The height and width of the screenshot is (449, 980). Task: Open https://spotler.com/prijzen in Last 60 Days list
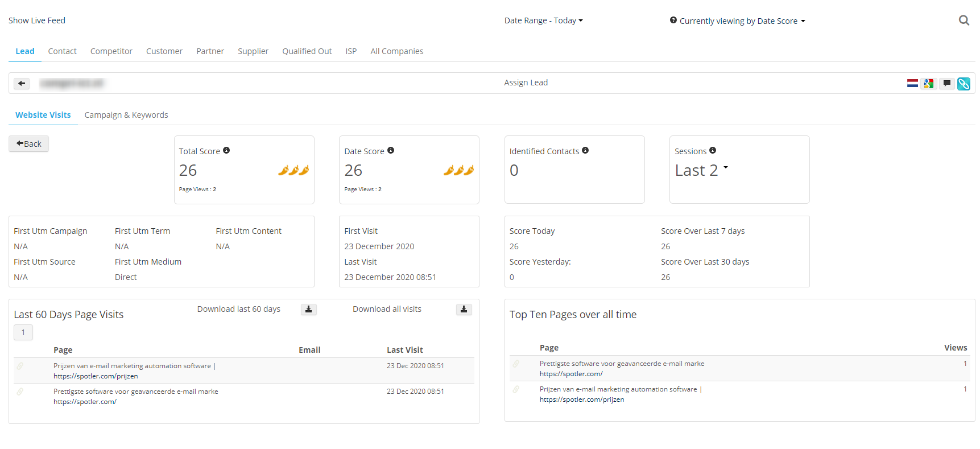(x=96, y=376)
